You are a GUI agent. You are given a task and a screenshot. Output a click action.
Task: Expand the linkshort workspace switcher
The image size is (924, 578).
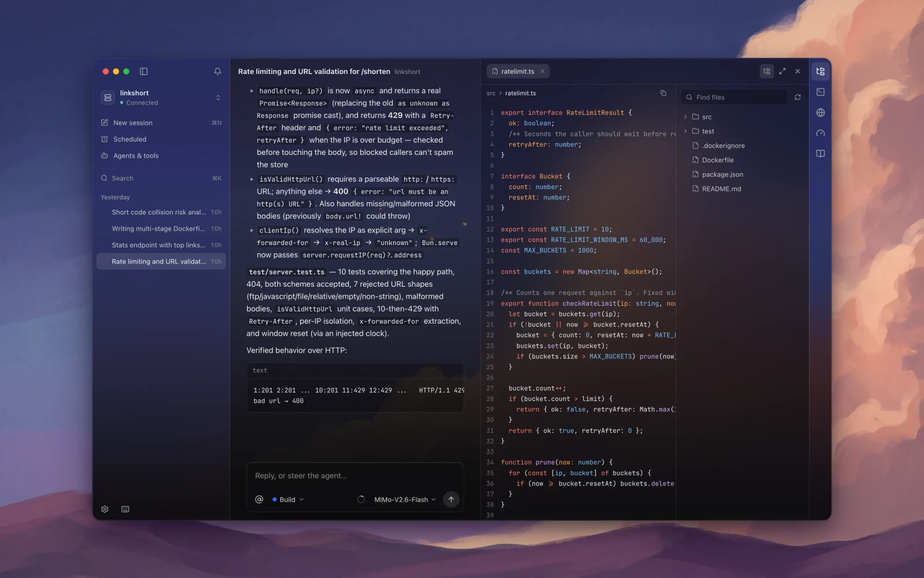(218, 98)
